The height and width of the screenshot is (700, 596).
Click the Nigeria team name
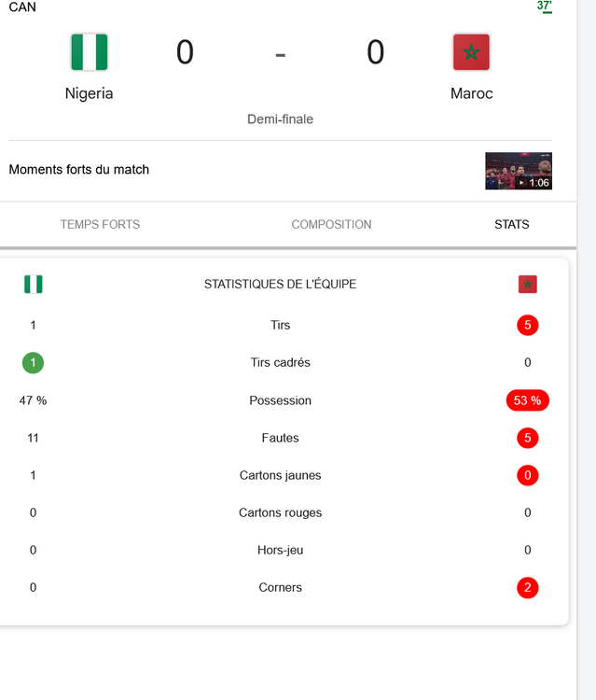90,93
